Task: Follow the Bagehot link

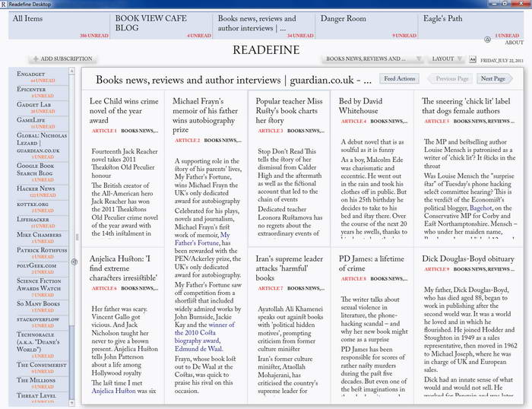Action: tap(480, 208)
